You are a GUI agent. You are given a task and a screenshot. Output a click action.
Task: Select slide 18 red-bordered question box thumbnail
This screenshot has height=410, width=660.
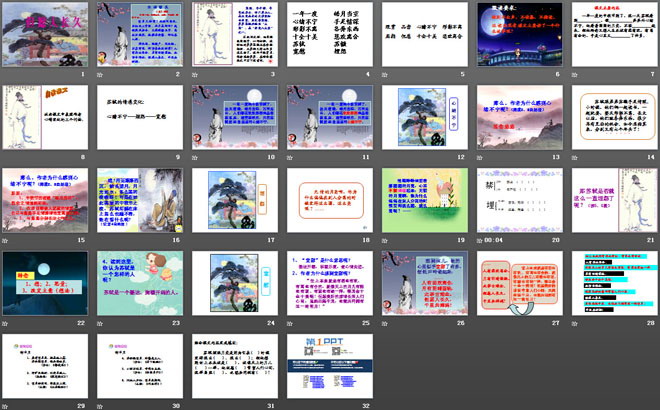(330, 200)
